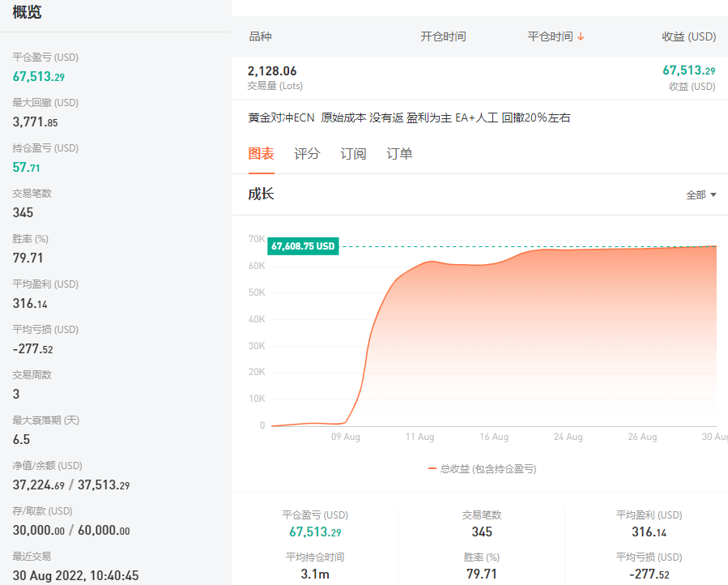This screenshot has height=585, width=728.
Task: Click the 2,128.06 trade volume value
Action: pos(272,71)
